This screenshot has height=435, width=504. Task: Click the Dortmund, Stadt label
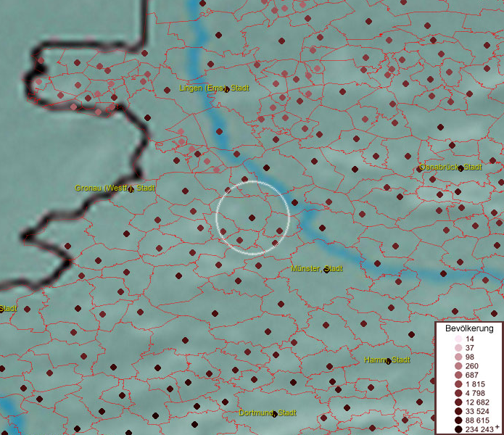(267, 413)
